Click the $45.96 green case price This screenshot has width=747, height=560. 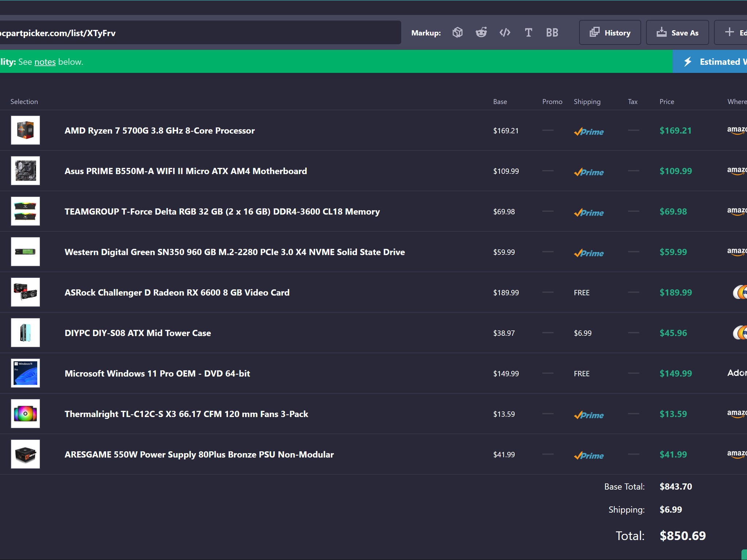(x=673, y=333)
